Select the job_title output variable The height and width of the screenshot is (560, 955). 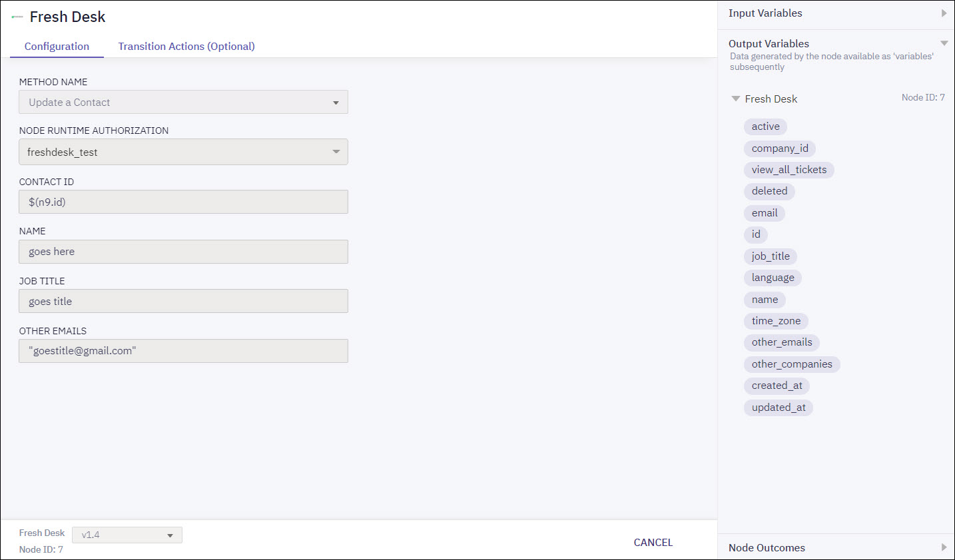tap(771, 256)
